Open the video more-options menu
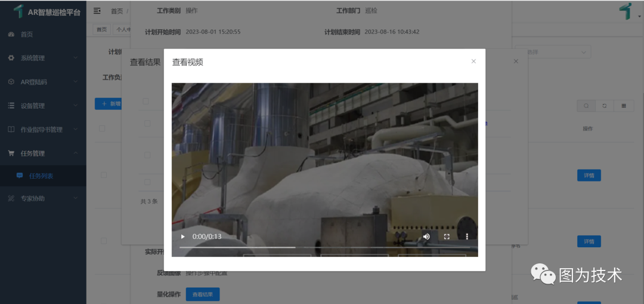 click(467, 237)
